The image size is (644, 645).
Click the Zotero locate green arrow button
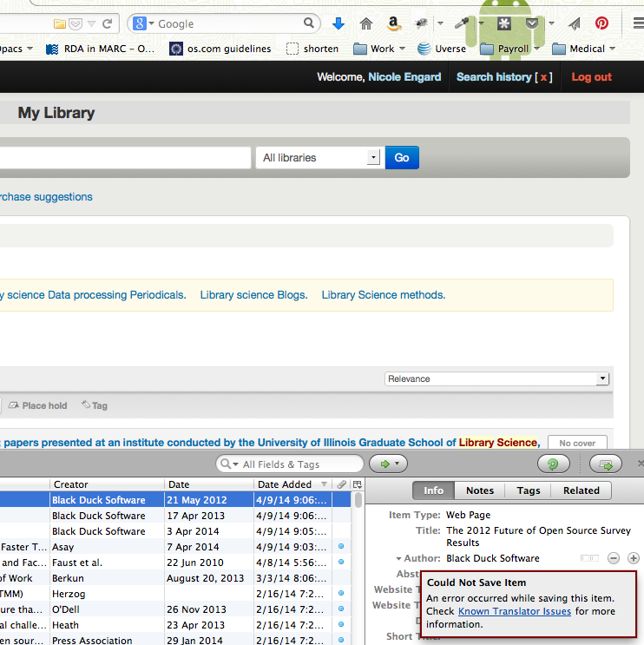coord(388,464)
